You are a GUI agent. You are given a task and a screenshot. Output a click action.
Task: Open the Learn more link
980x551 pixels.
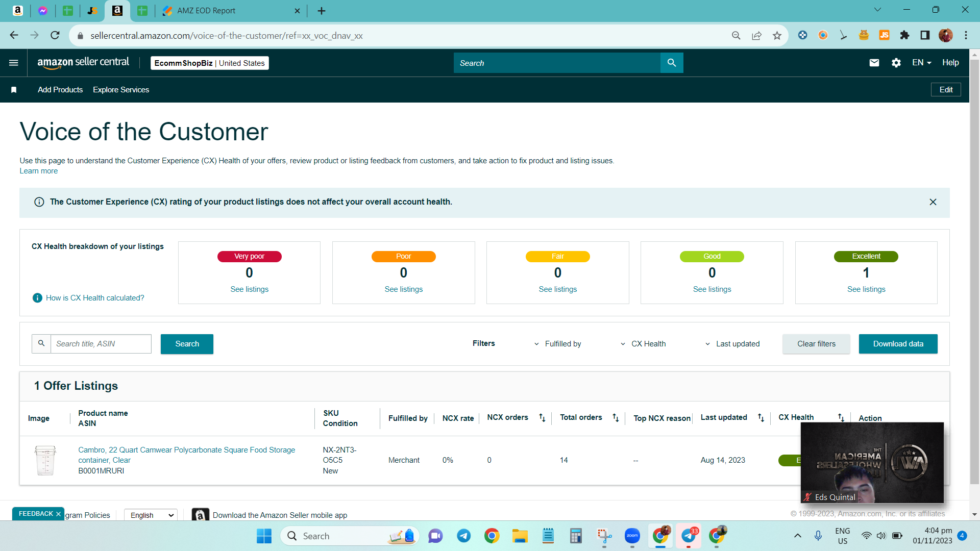point(39,171)
